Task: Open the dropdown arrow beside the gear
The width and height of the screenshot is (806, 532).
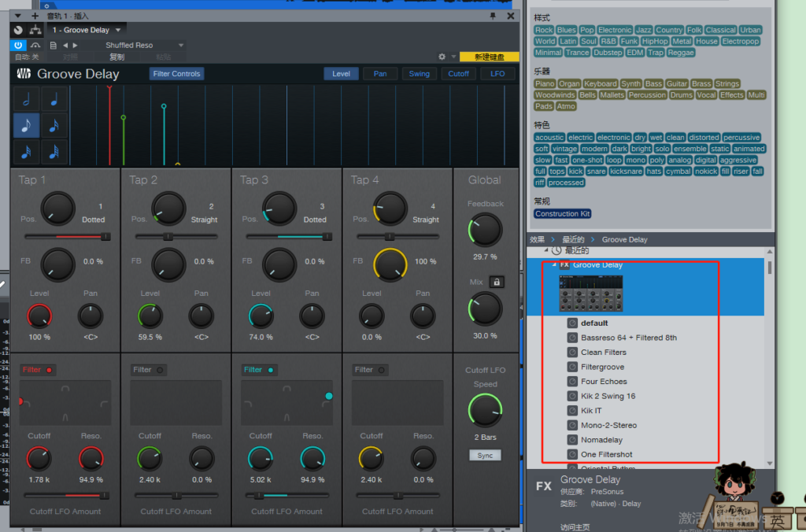Action: point(453,57)
